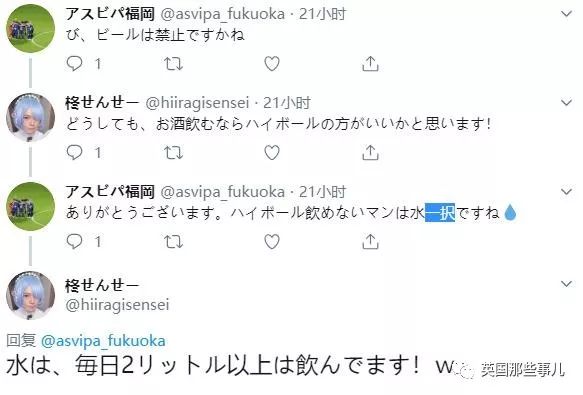Retweet the first asvipa_fukuoka tweet

coord(174,64)
